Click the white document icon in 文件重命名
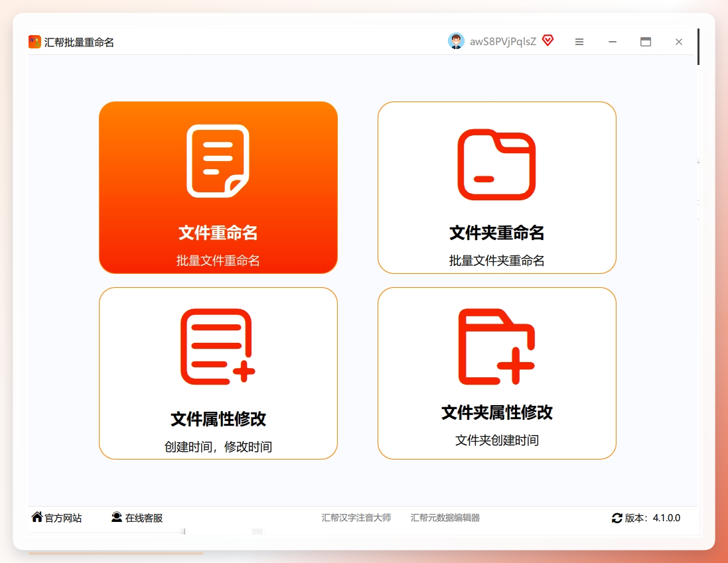The height and width of the screenshot is (563, 728). point(218,161)
